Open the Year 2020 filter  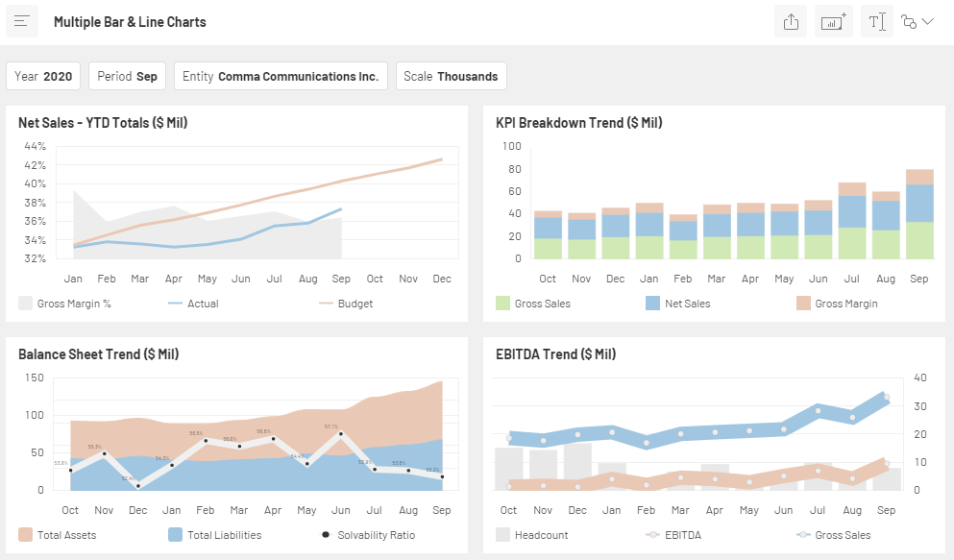[43, 76]
